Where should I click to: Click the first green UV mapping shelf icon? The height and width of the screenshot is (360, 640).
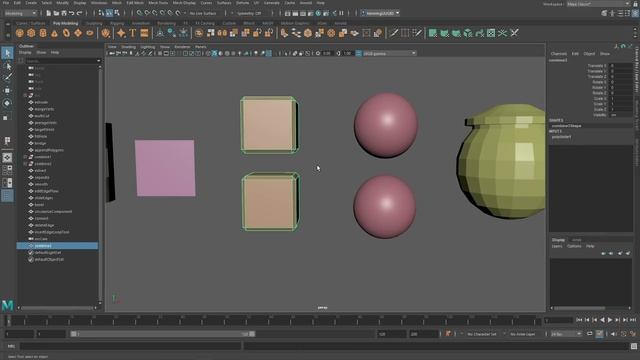(x=433, y=33)
